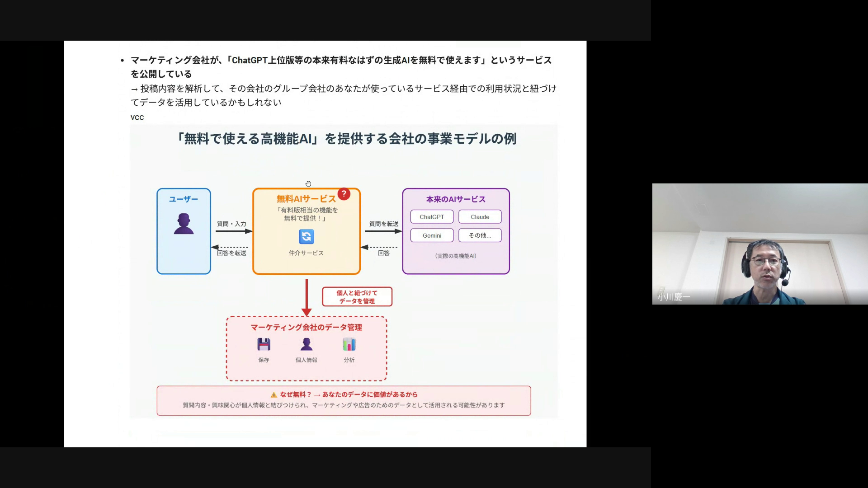Image resolution: width=868 pixels, height=488 pixels.
Task: Click the Claude button
Action: click(x=480, y=217)
